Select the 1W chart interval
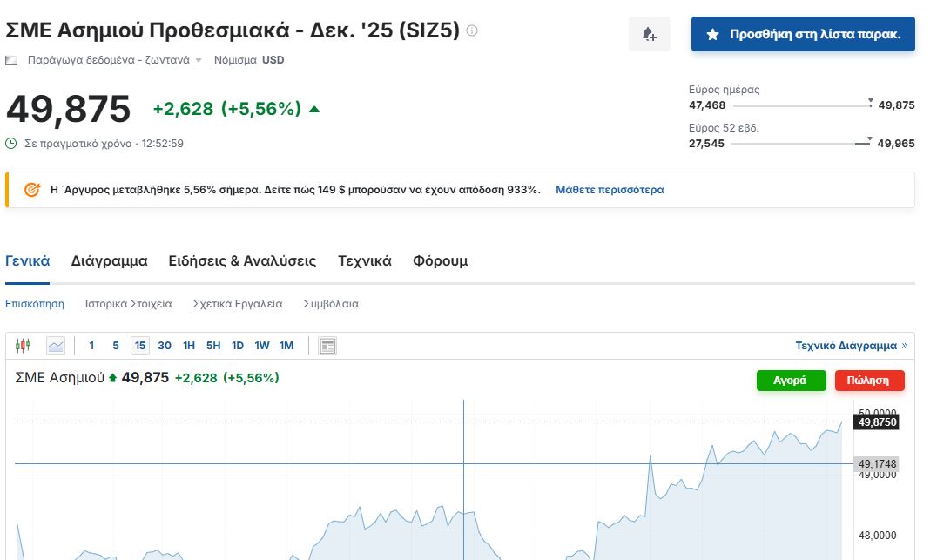937x560 pixels. (262, 346)
